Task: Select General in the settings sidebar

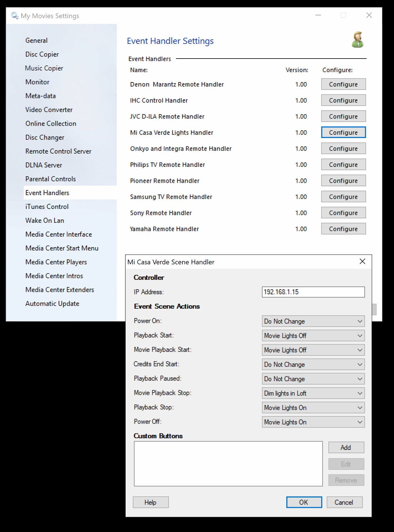Action: tap(36, 41)
